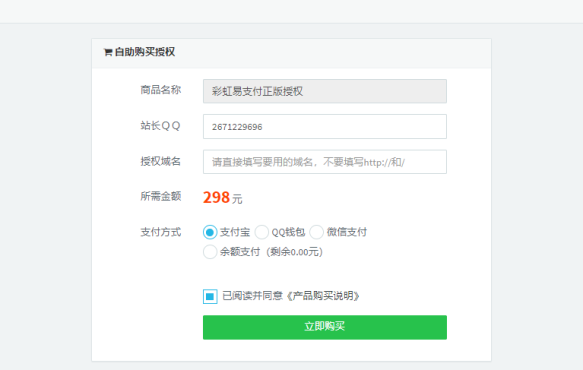
Task: Choose QQ钱包 as payment method
Action: pos(262,232)
